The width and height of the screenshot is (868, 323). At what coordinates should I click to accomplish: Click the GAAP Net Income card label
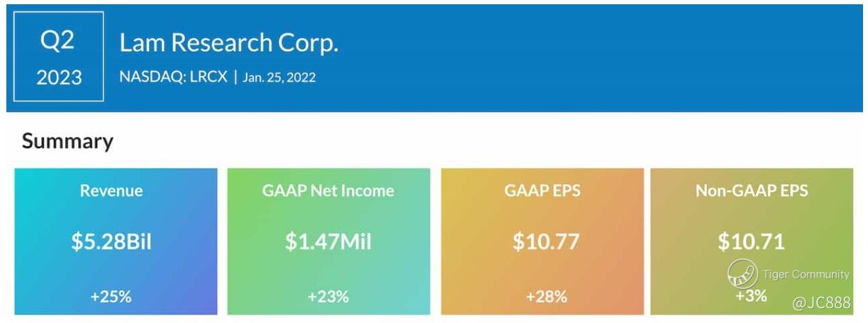click(328, 191)
